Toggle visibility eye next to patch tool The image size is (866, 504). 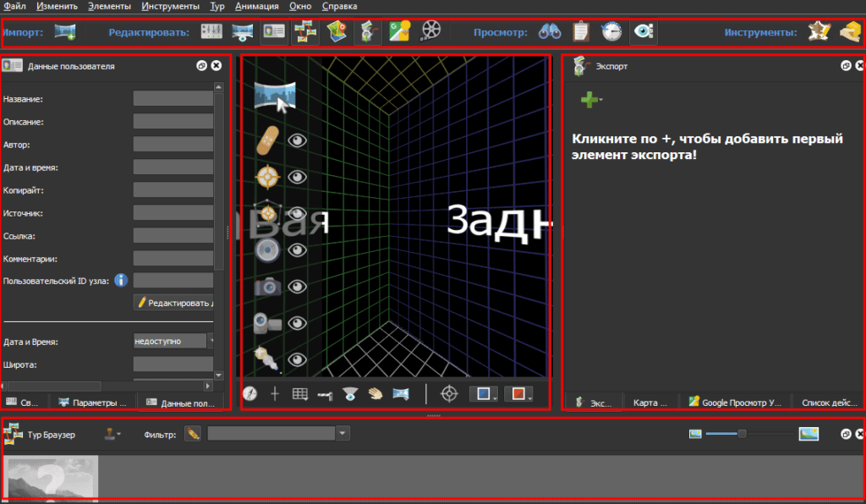click(x=297, y=140)
